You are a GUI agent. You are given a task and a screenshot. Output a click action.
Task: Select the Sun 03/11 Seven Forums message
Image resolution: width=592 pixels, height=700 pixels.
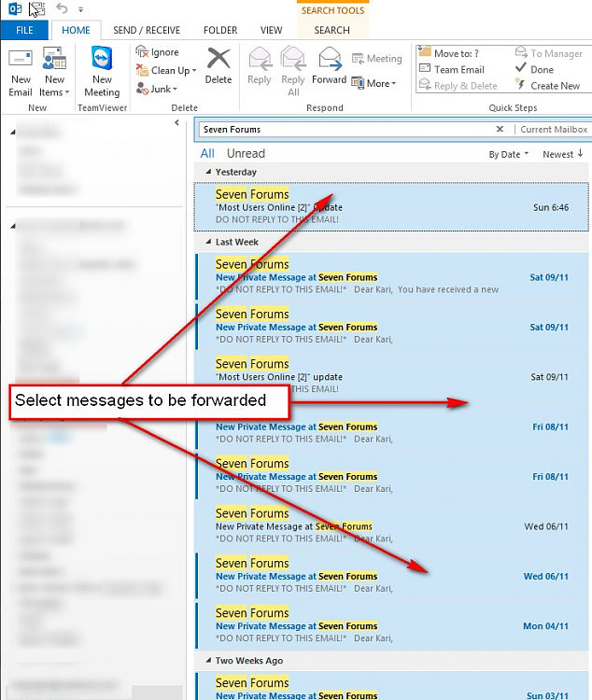(392, 686)
